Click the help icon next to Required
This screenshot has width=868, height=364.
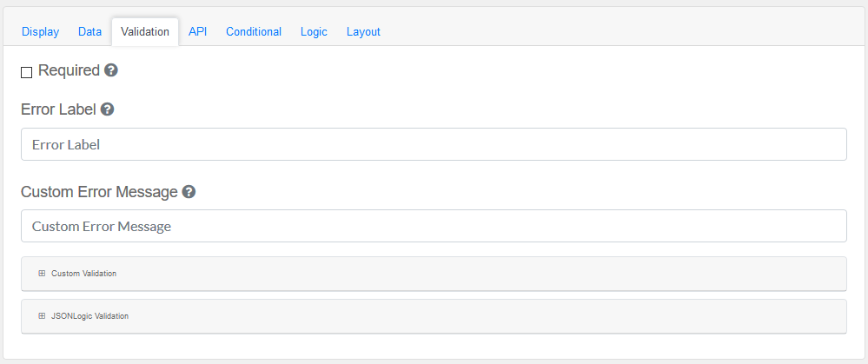click(111, 70)
